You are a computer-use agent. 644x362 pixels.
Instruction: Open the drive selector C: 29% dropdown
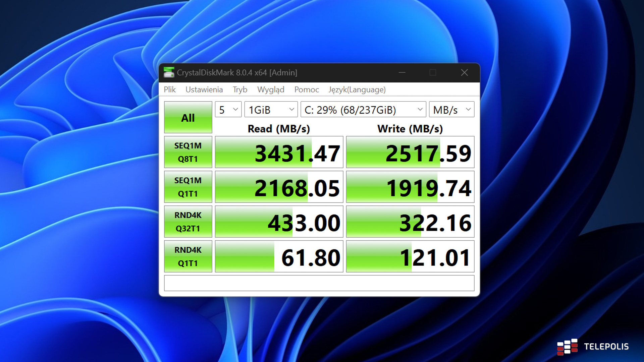click(x=363, y=110)
